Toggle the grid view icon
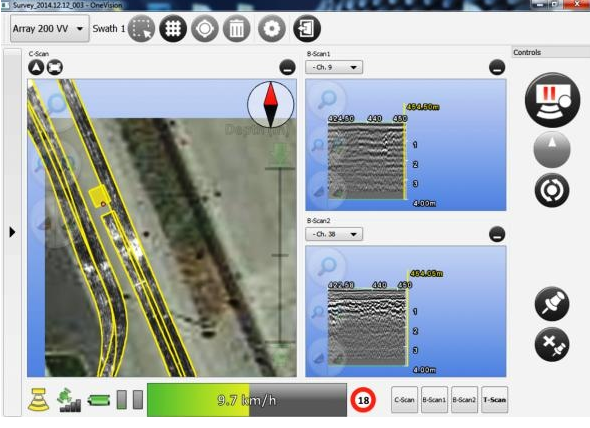Image resolution: width=590 pixels, height=428 pixels. (173, 29)
